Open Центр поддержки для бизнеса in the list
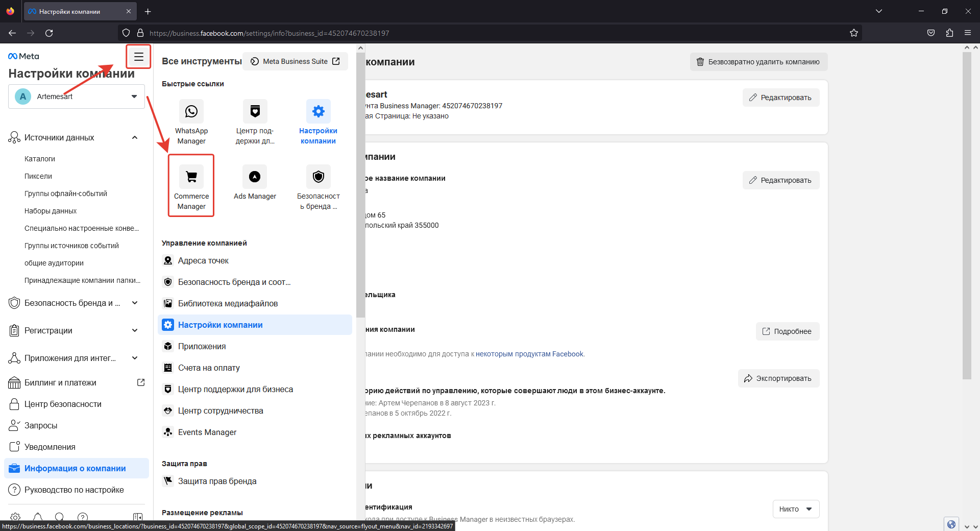 (255, 389)
